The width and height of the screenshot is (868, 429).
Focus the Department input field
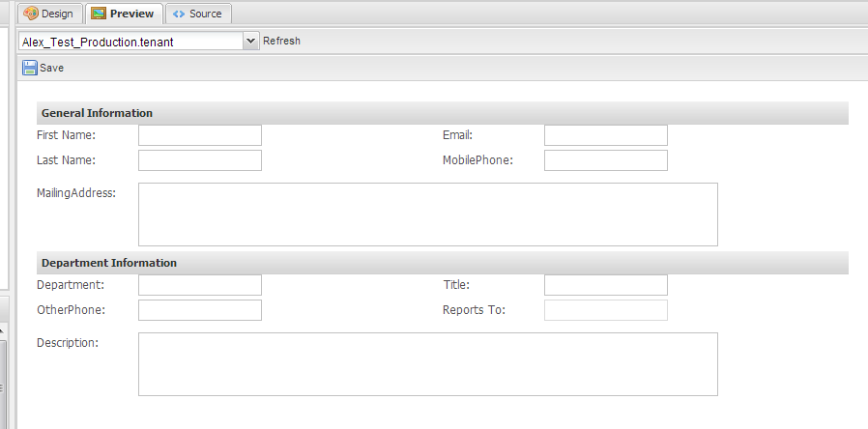click(x=200, y=285)
